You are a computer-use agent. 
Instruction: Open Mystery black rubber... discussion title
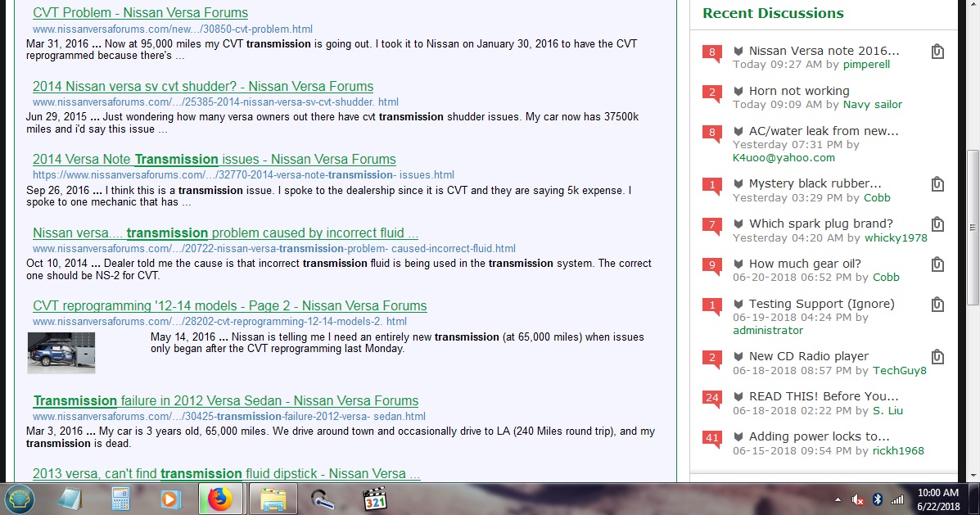tap(815, 183)
